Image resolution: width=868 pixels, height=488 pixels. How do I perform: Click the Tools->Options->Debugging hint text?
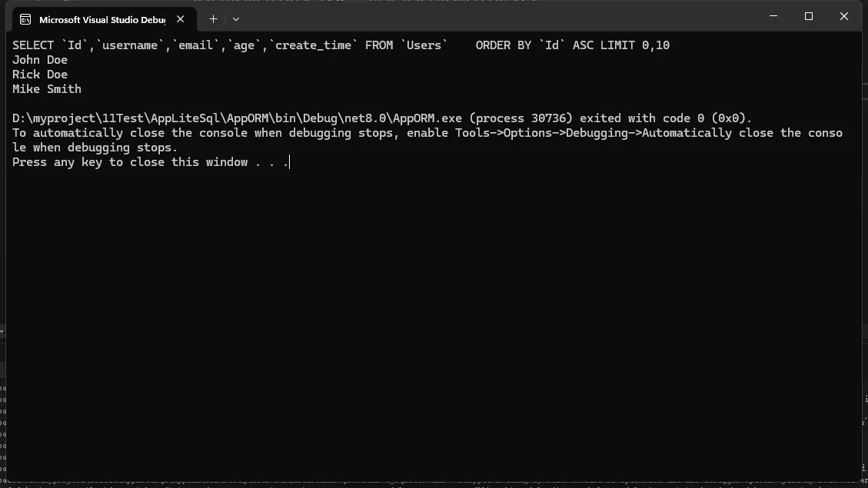tap(569, 133)
